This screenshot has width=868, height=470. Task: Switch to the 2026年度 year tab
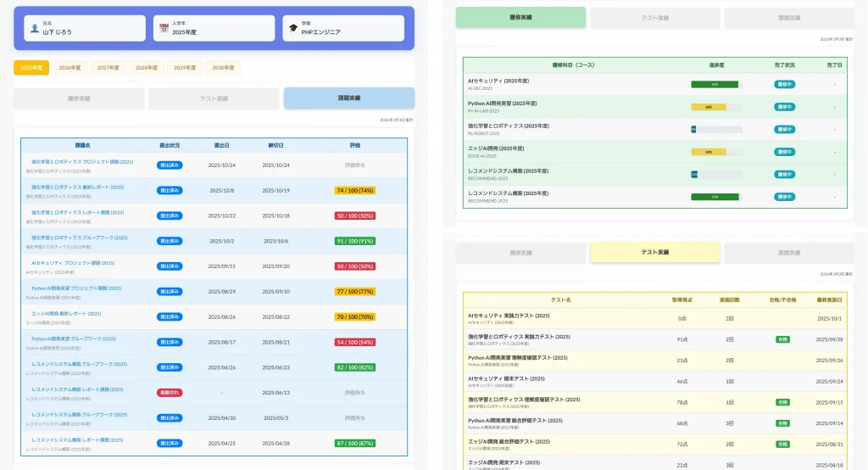70,68
